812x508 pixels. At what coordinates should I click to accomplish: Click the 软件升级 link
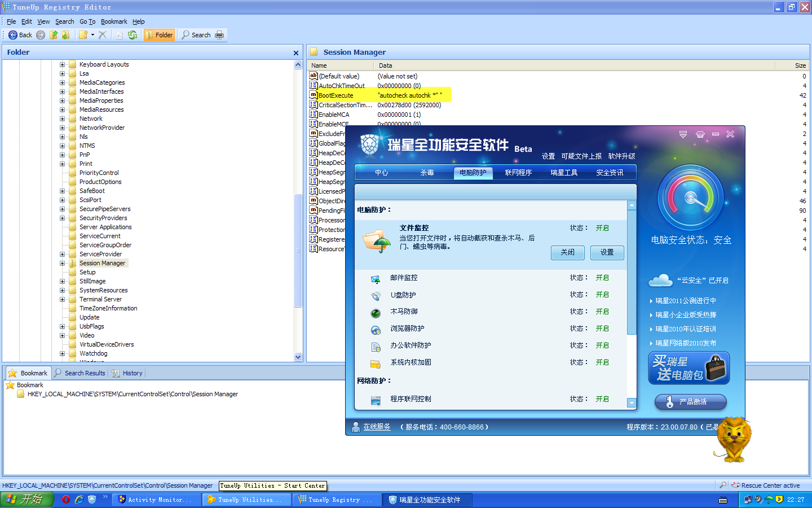tap(621, 156)
